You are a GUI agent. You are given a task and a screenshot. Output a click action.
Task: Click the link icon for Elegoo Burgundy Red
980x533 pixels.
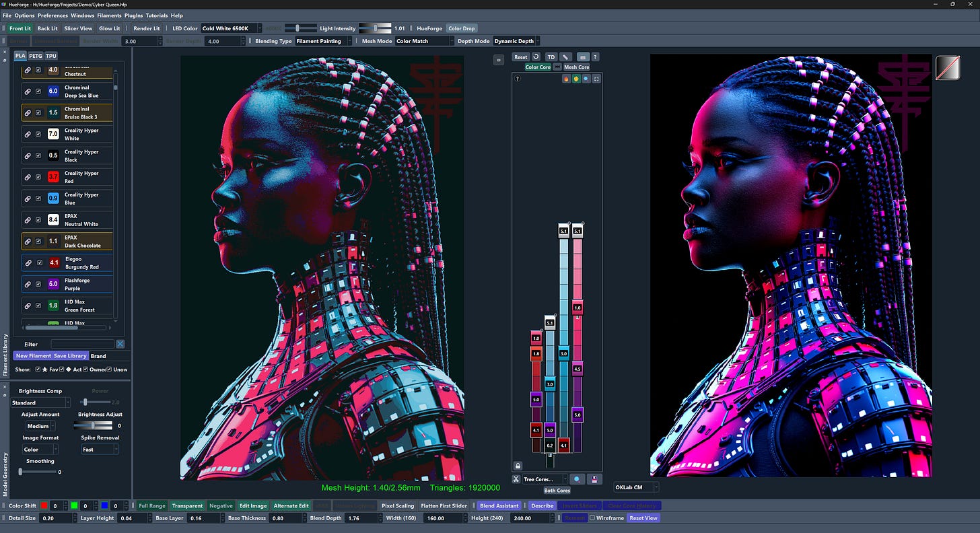(x=28, y=262)
